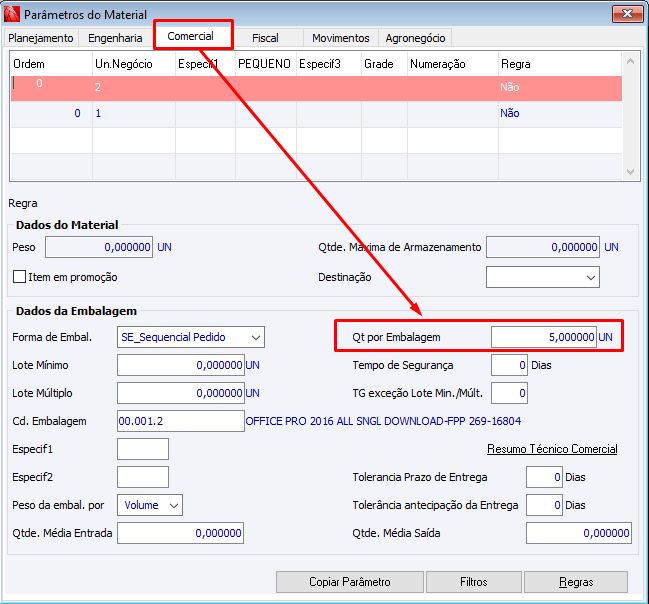Viewport: 649px width, 604px height.
Task: Click the Qtde. Média Entrada field
Action: [180, 533]
